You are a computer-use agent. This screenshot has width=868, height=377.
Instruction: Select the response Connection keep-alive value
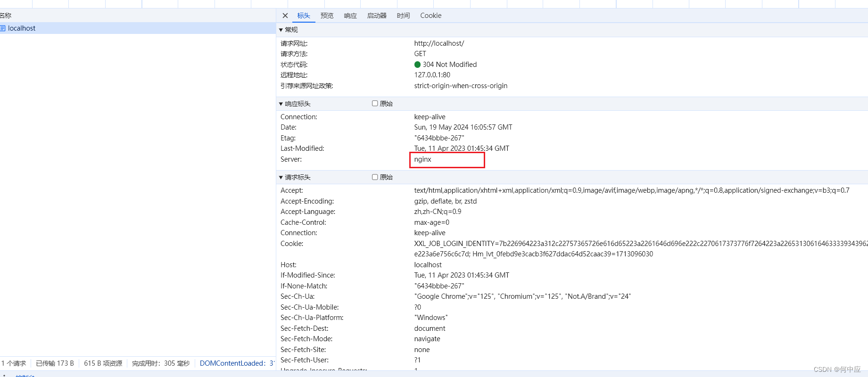tap(430, 117)
